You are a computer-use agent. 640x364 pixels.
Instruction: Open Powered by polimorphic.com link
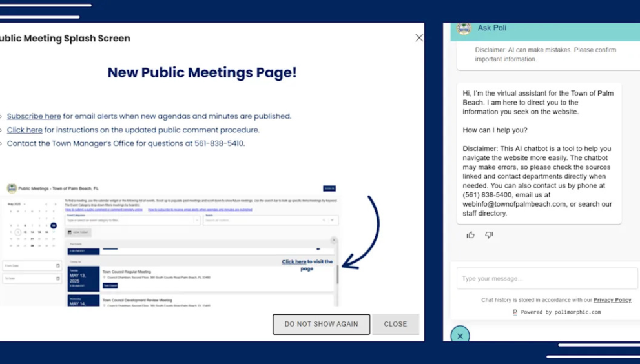(556, 312)
